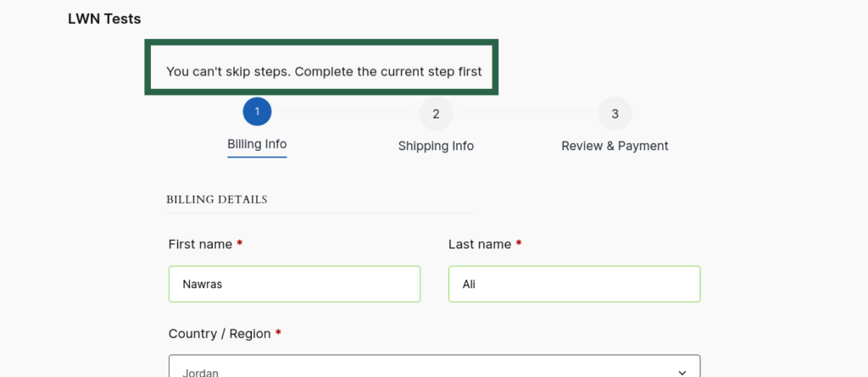Click the skip steps warning notice

(323, 71)
